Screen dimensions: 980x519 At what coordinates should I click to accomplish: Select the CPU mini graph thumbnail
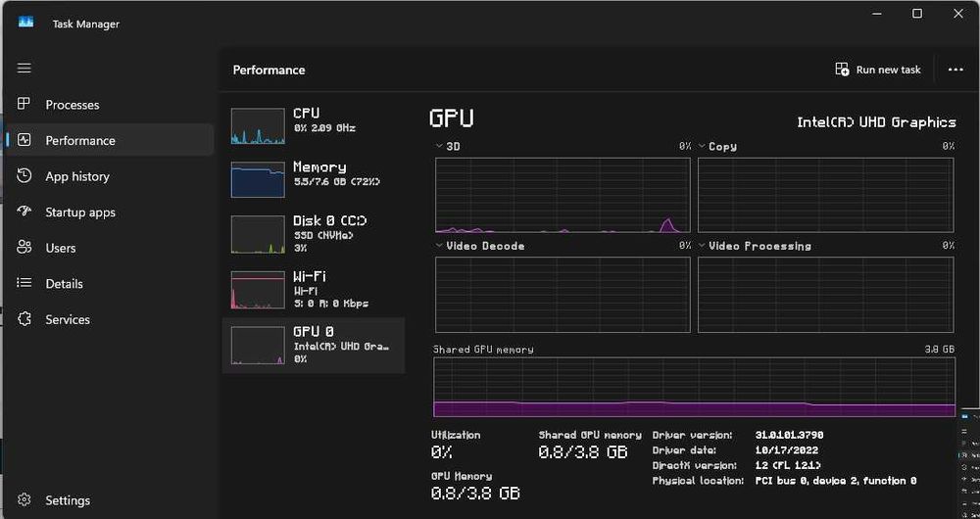pyautogui.click(x=258, y=126)
